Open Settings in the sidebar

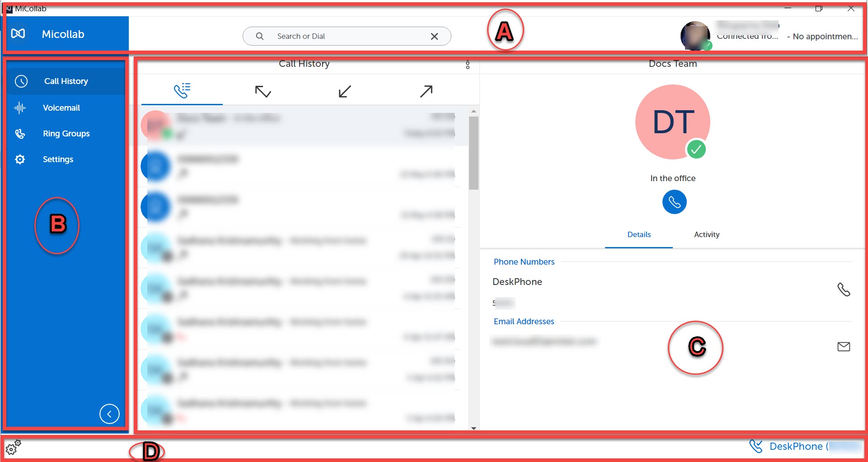[x=58, y=159]
